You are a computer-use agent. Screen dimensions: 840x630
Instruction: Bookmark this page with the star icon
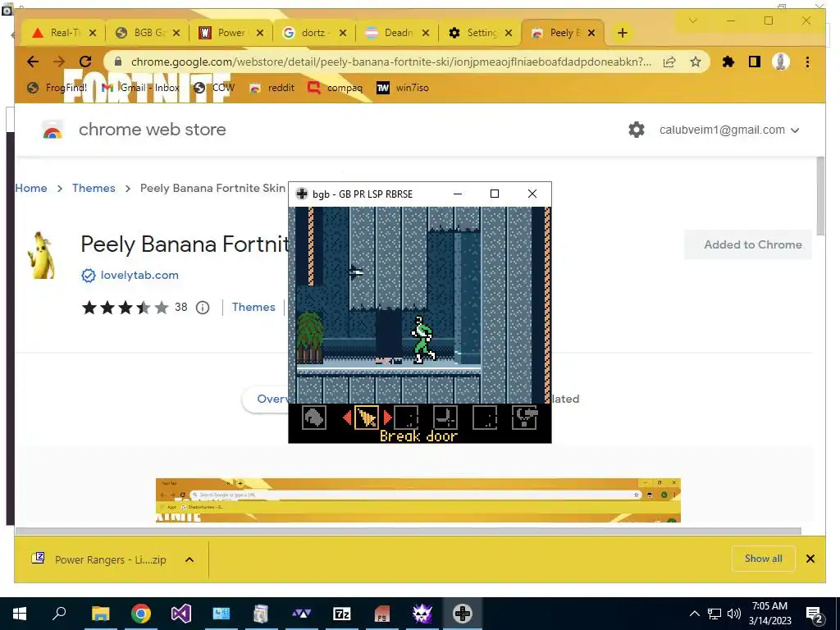pyautogui.click(x=696, y=62)
